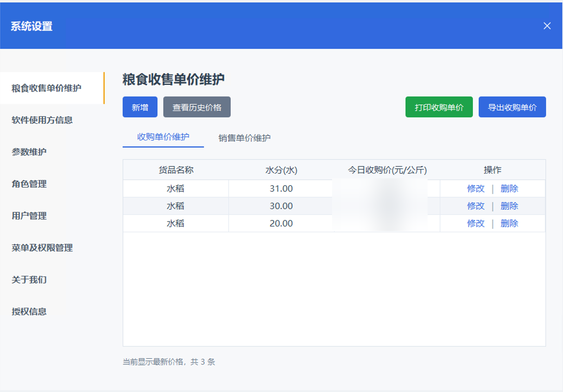Open 菜单及权限管理 section

point(42,248)
